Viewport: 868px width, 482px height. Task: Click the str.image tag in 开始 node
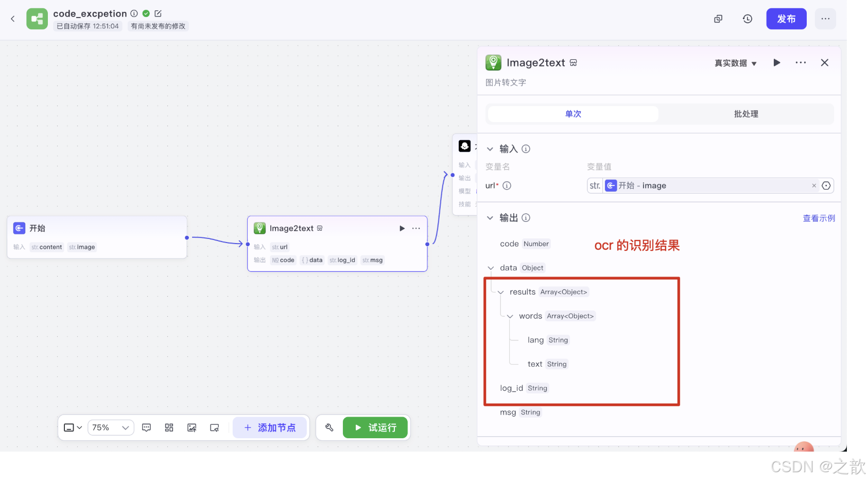pyautogui.click(x=82, y=247)
